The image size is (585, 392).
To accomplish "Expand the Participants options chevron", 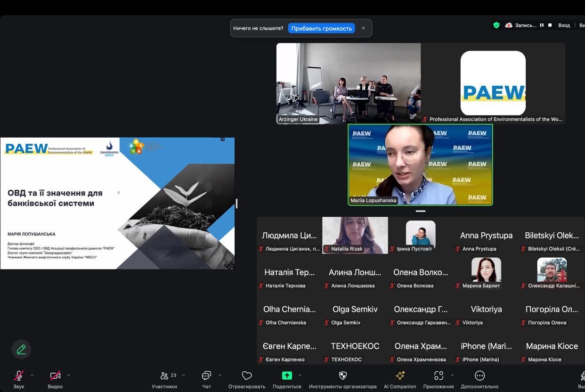I will [183, 376].
